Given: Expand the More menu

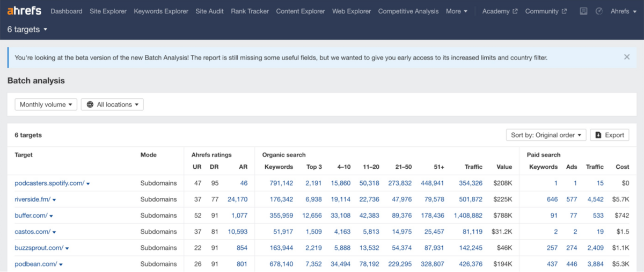Looking at the screenshot, I should (457, 11).
